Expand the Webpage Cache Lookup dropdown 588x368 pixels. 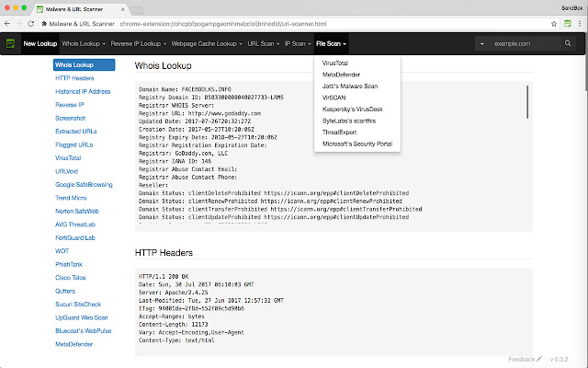click(x=207, y=43)
